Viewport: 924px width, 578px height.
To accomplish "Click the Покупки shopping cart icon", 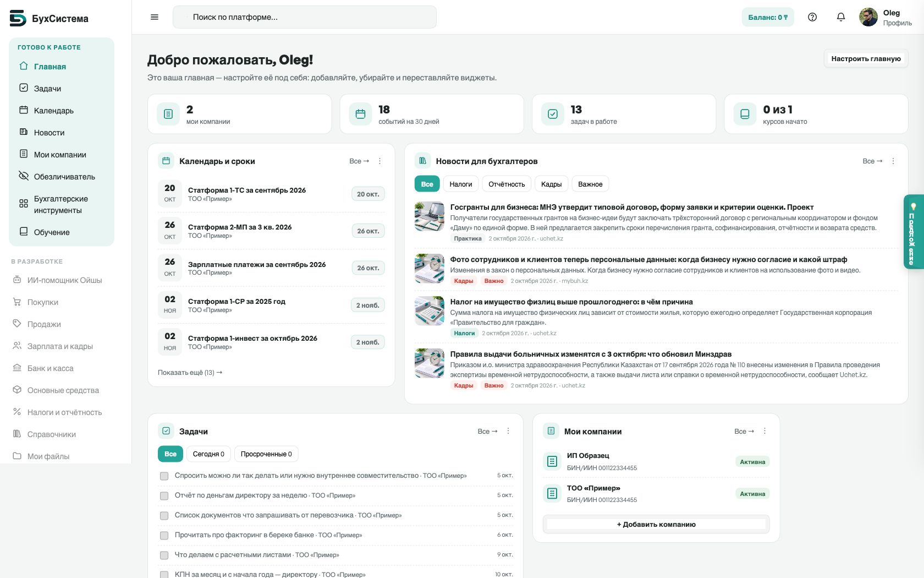I will [x=17, y=302].
